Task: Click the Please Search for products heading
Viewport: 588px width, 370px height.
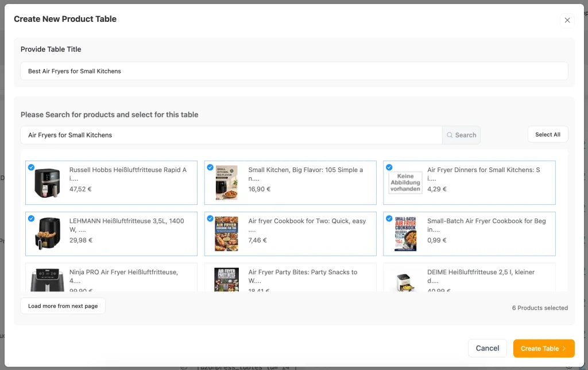Action: pyautogui.click(x=110, y=115)
